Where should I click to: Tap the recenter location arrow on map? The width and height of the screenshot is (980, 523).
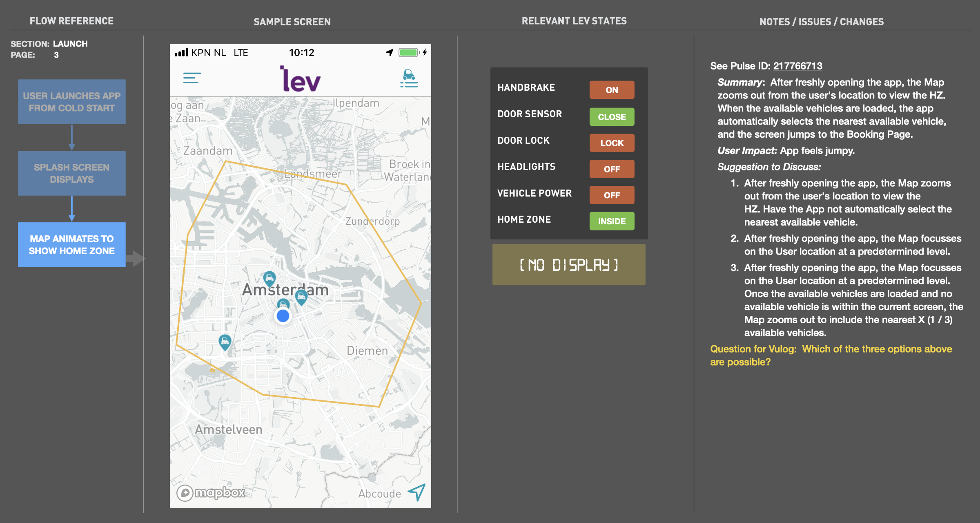click(416, 492)
